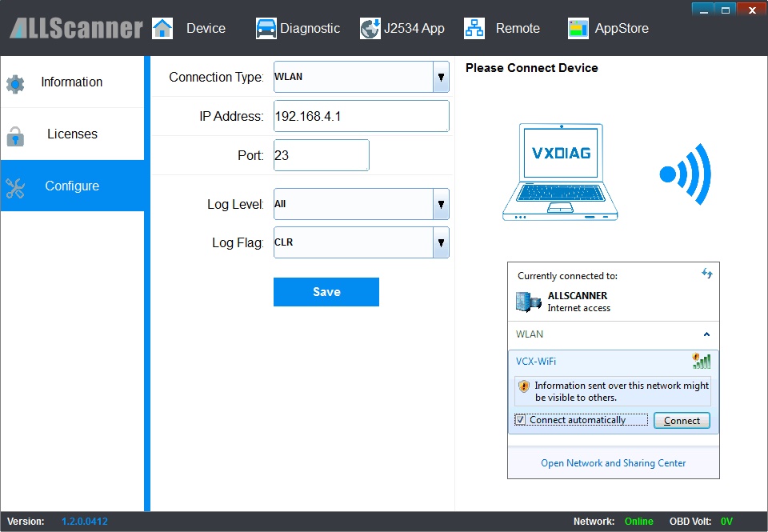
Task: Click the VCX-WiFi signal strength bars
Action: [702, 361]
